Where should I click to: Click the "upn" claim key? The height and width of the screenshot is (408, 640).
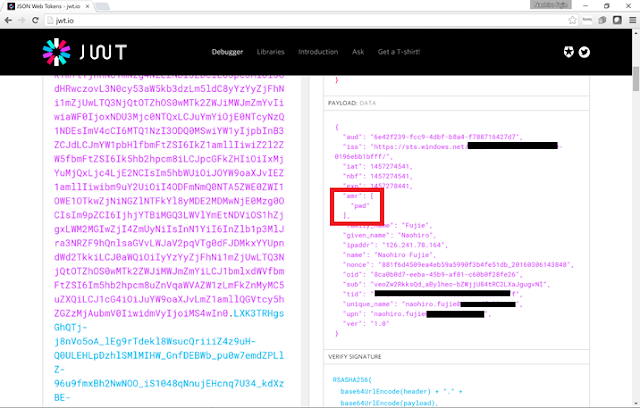tap(352, 314)
